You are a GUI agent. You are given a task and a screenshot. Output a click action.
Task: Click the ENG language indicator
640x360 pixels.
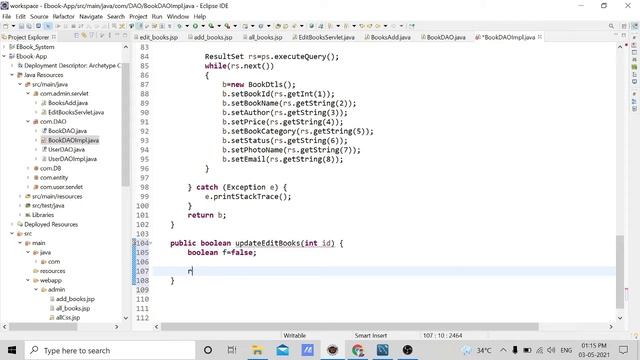point(566,350)
